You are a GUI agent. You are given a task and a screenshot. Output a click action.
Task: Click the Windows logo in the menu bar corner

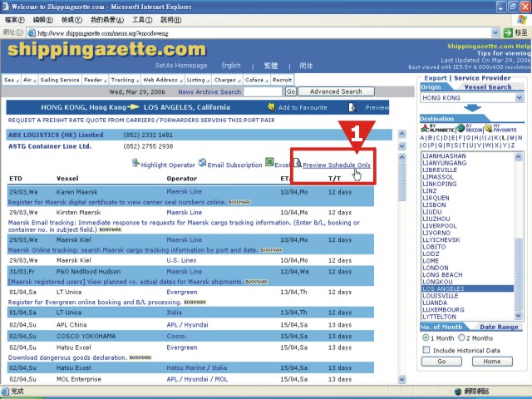click(x=521, y=20)
